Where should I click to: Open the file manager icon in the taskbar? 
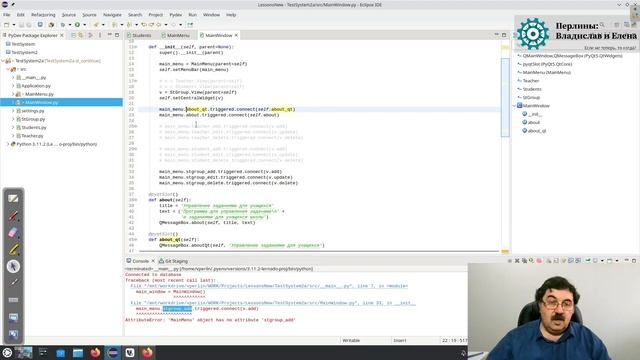[78, 353]
